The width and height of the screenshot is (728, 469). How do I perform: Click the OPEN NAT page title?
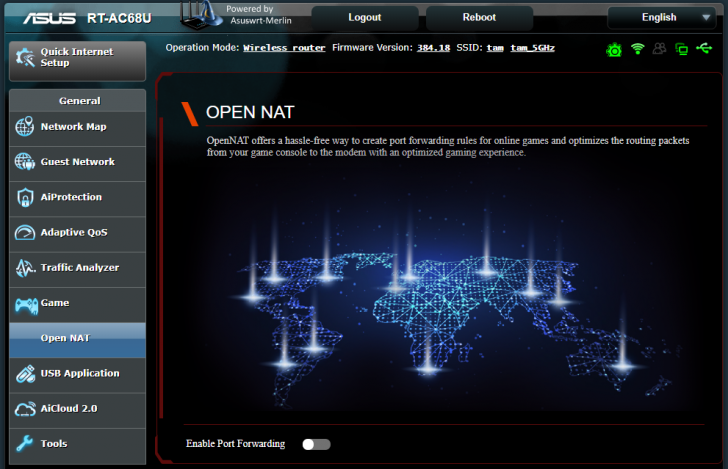[250, 112]
